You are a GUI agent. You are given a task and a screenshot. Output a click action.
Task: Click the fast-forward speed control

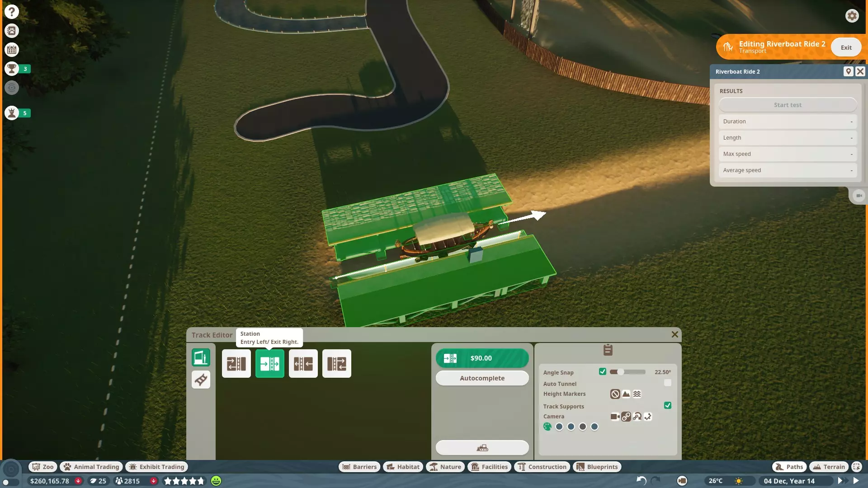point(843,481)
